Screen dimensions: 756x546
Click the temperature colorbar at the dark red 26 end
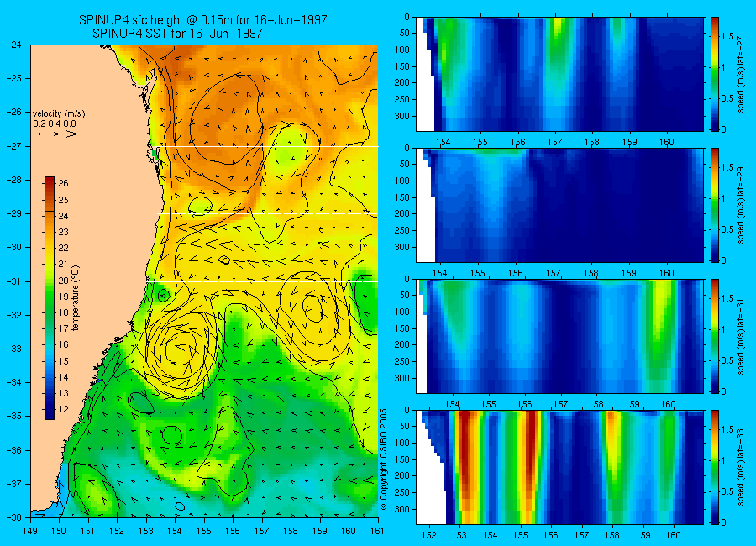[50, 181]
